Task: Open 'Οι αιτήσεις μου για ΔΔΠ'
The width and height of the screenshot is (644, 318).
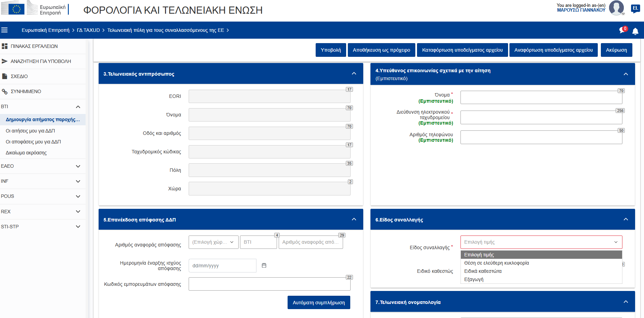Action: tap(30, 131)
